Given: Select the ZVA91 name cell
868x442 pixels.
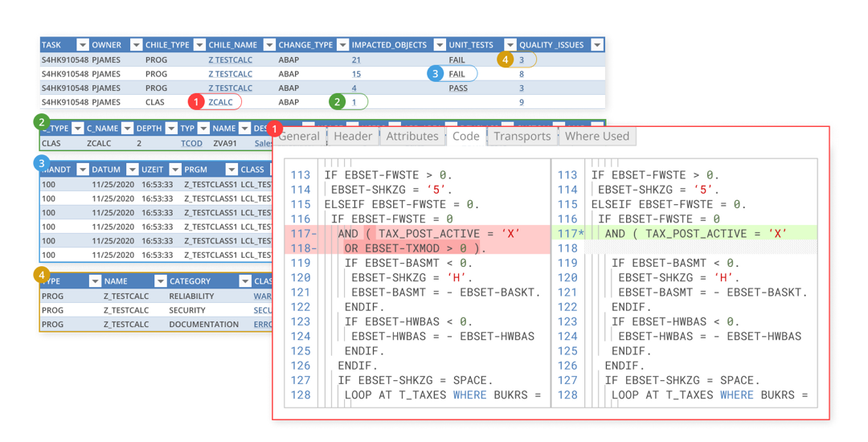Looking at the screenshot, I should click(225, 143).
